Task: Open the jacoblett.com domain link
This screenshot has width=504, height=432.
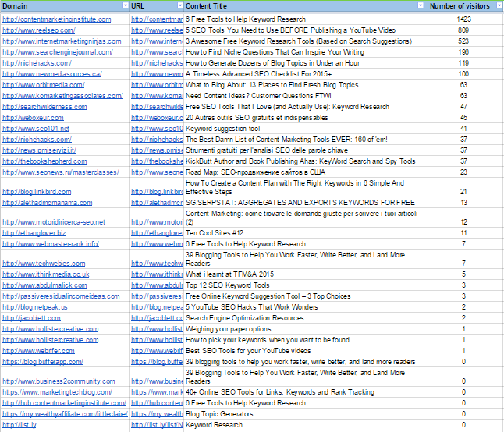Action: point(31,318)
